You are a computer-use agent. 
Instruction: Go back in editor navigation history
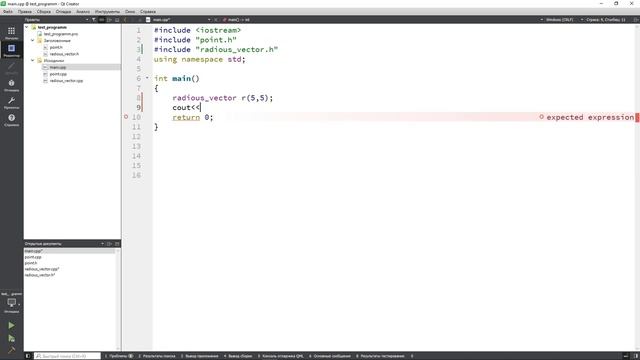click(125, 20)
